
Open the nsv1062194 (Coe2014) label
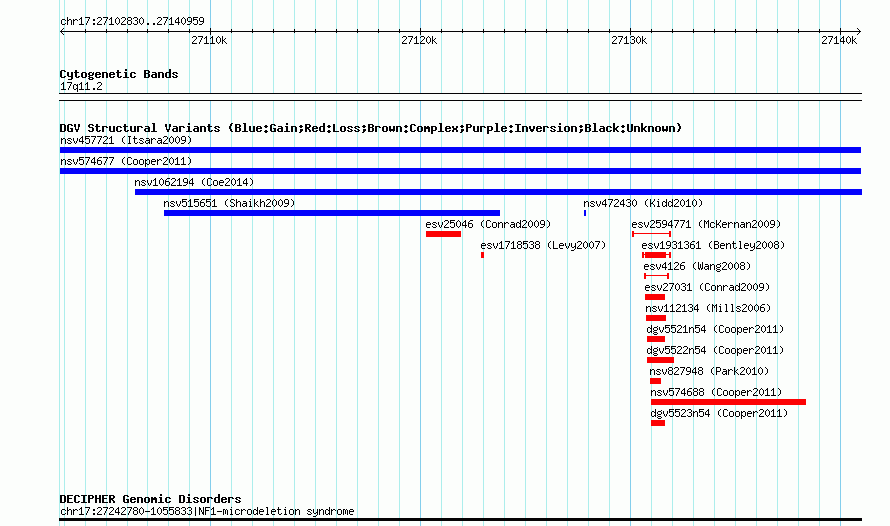[194, 182]
